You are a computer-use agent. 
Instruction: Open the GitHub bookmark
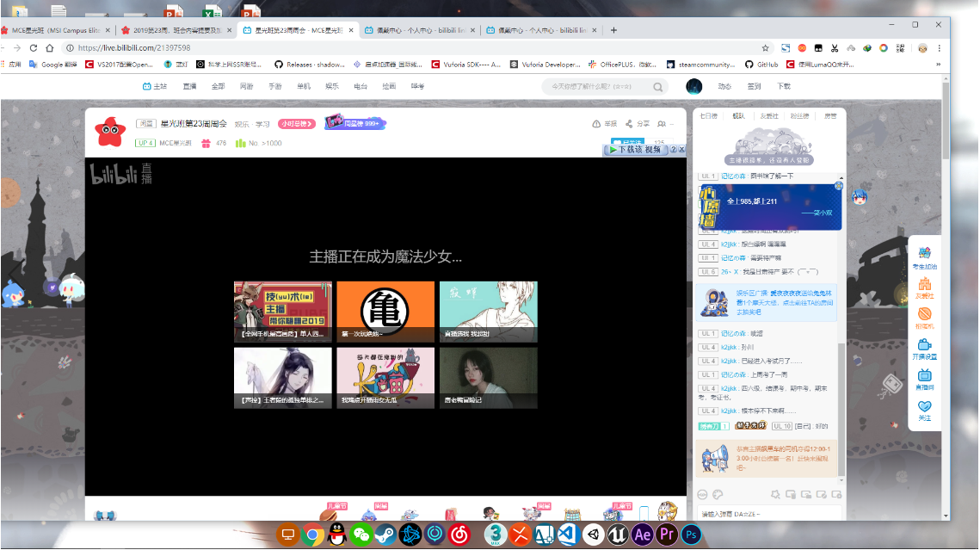point(761,65)
